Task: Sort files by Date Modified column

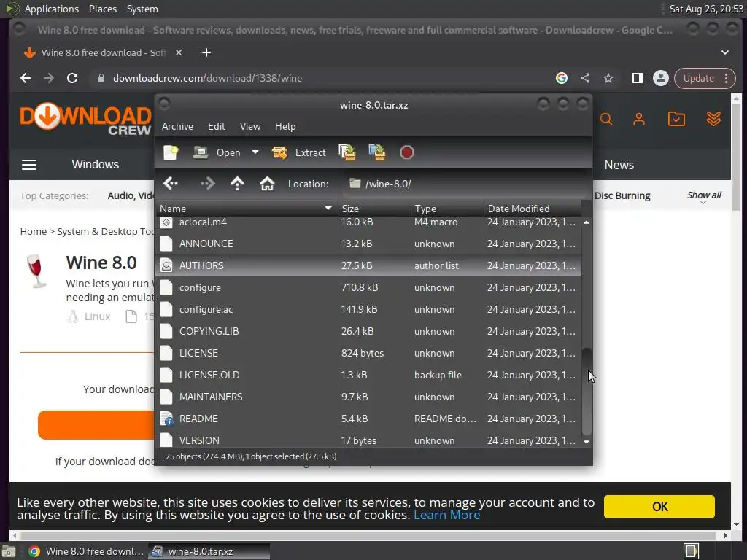Action: click(x=532, y=209)
